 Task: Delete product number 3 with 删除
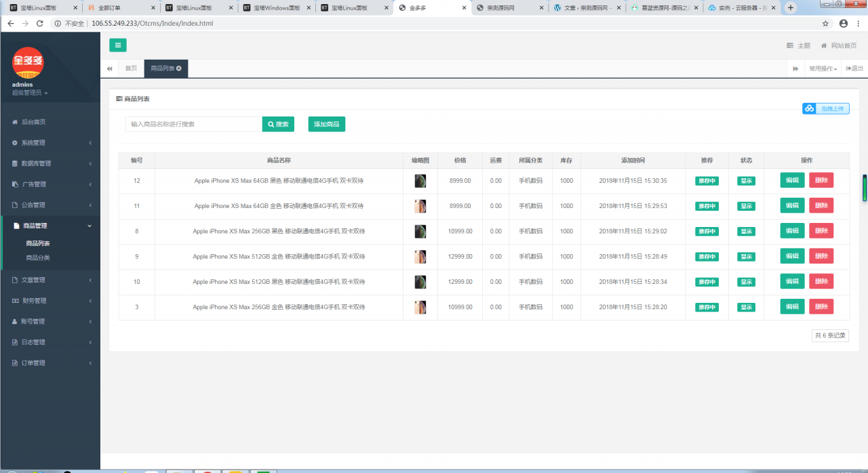click(x=821, y=306)
